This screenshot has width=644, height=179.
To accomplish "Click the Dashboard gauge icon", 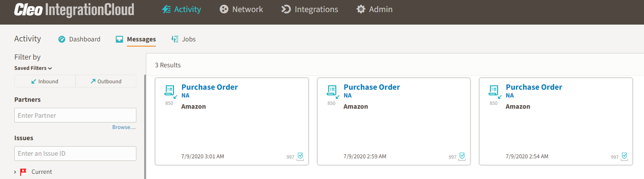I will (62, 39).
